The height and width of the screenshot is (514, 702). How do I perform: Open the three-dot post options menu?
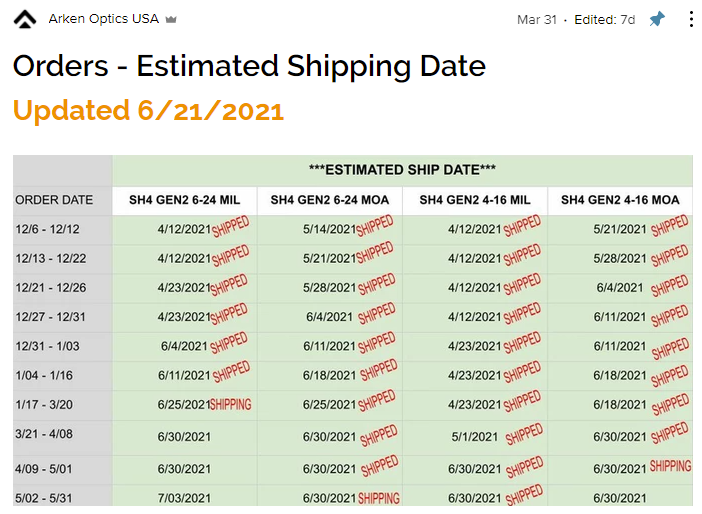tap(691, 19)
